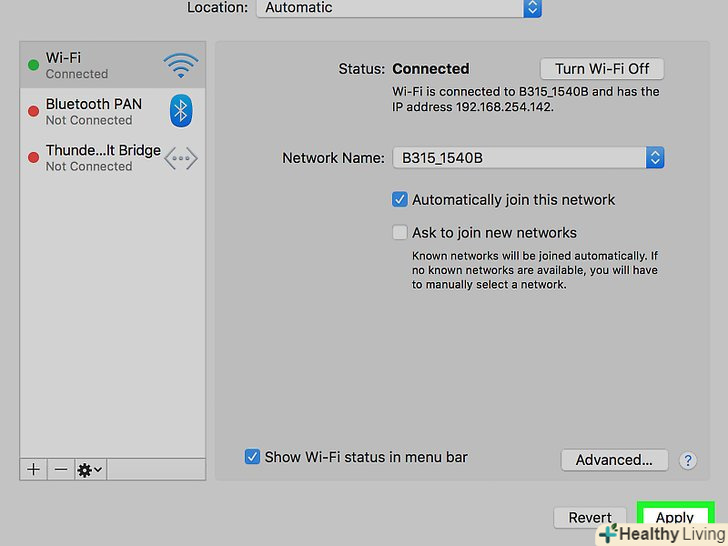
Task: Add a new network service with plus
Action: [33, 469]
